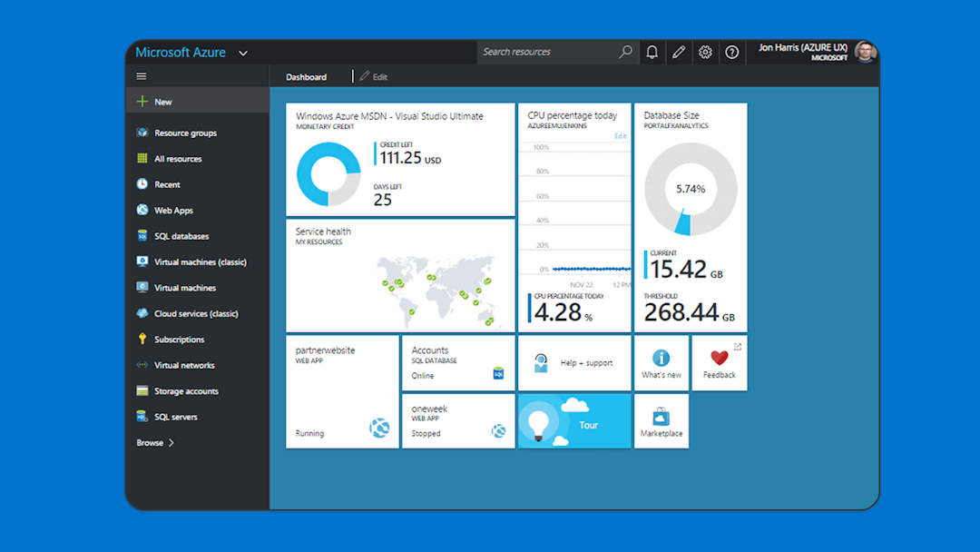Click the search magnifier icon
The height and width of the screenshot is (552, 980).
coord(625,52)
